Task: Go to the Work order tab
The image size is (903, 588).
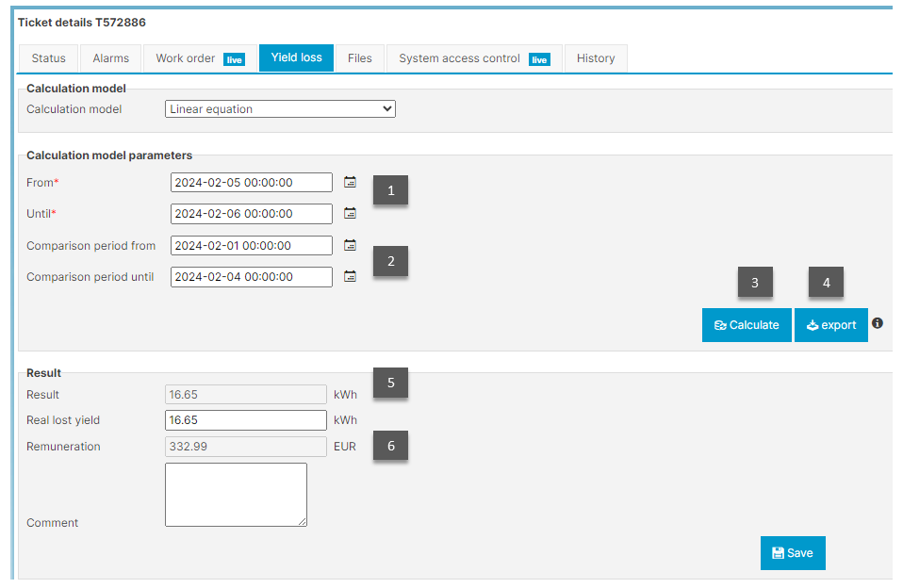Action: pos(199,58)
